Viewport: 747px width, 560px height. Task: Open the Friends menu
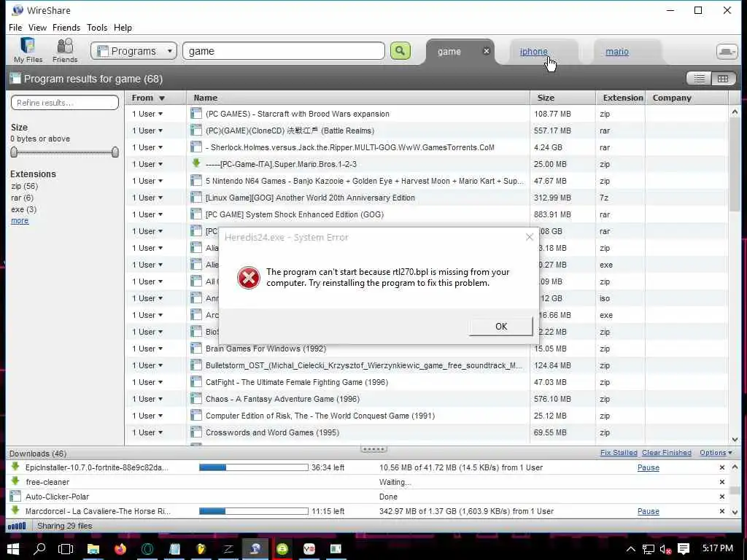click(66, 28)
